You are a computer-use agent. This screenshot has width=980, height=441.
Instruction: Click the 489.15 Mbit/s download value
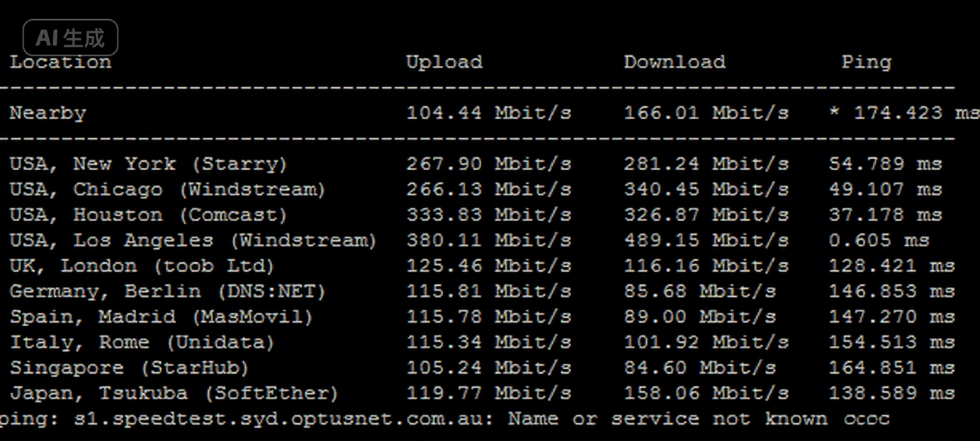[x=706, y=241]
